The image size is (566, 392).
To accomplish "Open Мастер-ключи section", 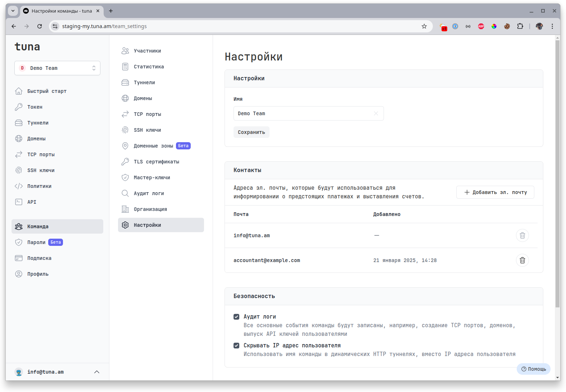I will click(151, 177).
